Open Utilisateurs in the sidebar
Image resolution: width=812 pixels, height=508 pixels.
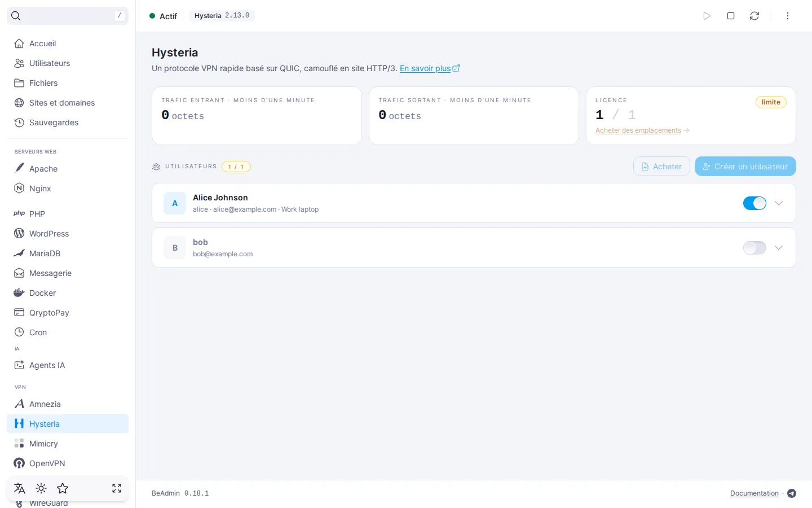(68, 63)
